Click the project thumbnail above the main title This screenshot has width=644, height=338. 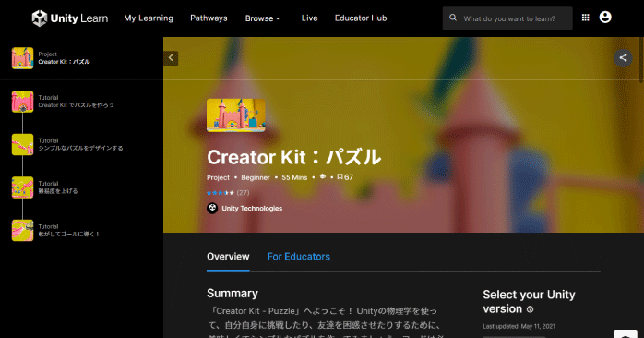click(236, 115)
